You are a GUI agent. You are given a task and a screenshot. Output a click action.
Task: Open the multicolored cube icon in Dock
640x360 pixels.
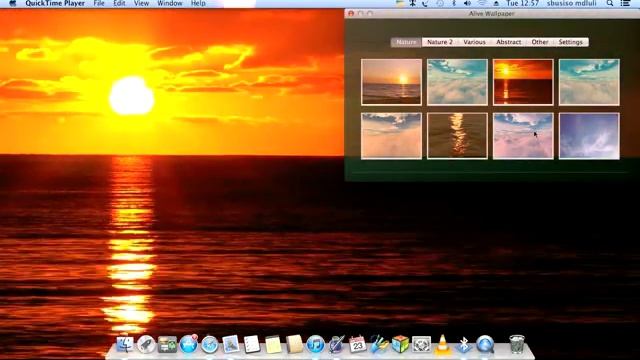pyautogui.click(x=400, y=344)
